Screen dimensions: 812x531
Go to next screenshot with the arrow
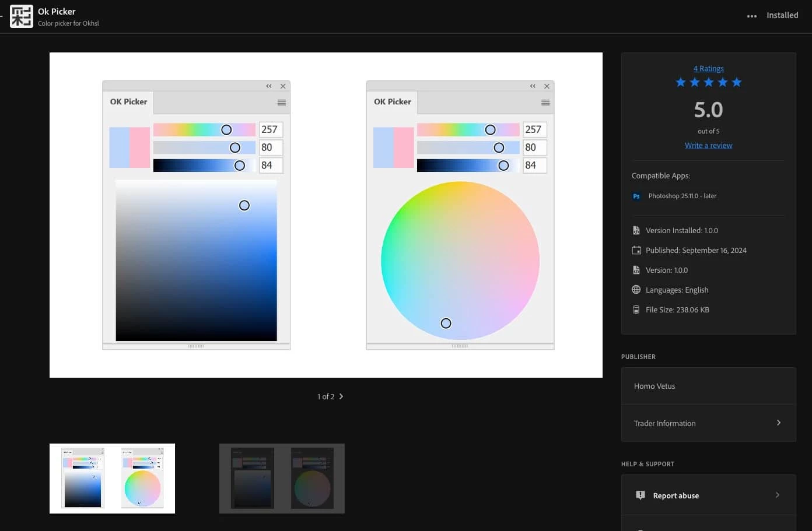(x=341, y=396)
